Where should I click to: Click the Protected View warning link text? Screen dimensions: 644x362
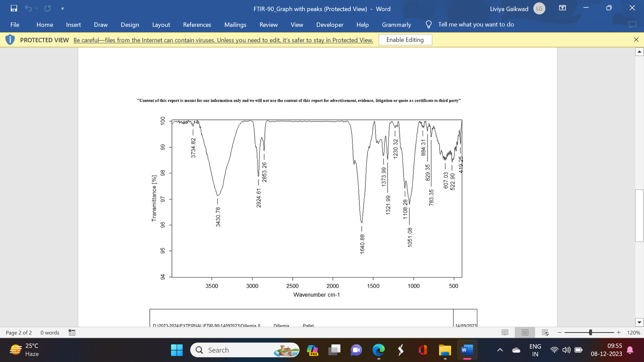click(223, 40)
